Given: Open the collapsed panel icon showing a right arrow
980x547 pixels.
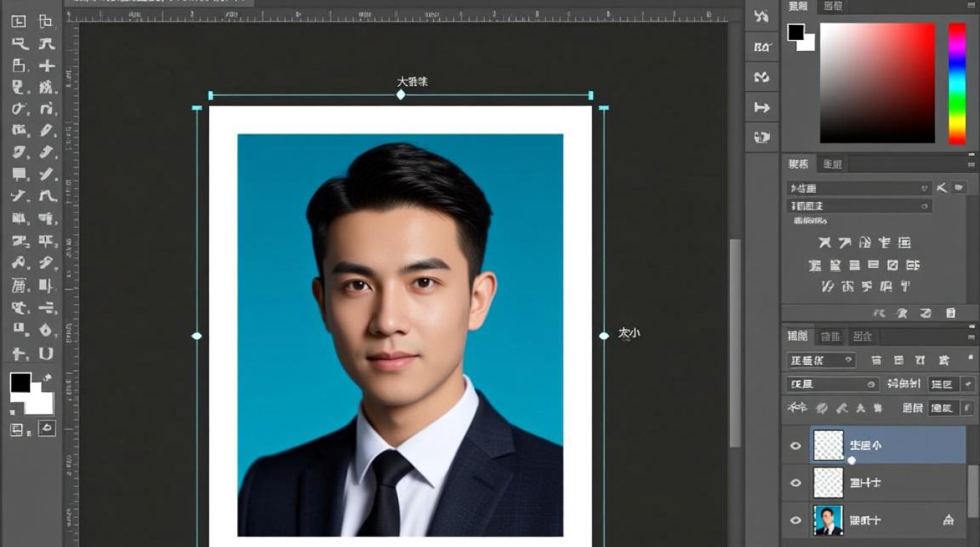Looking at the screenshot, I should click(762, 108).
